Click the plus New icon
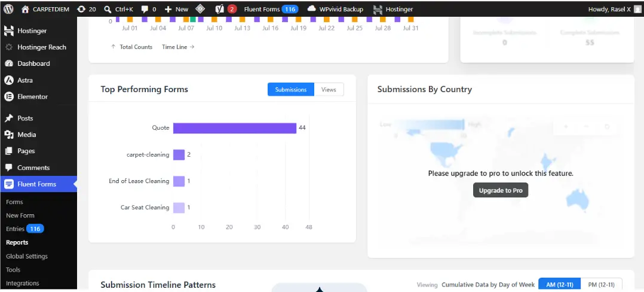644x292 pixels. (x=168, y=9)
